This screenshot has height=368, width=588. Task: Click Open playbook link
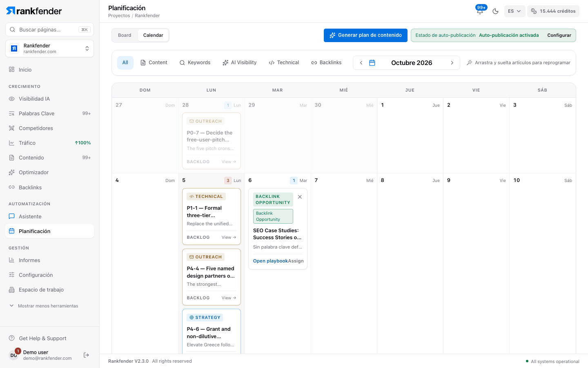click(x=270, y=261)
